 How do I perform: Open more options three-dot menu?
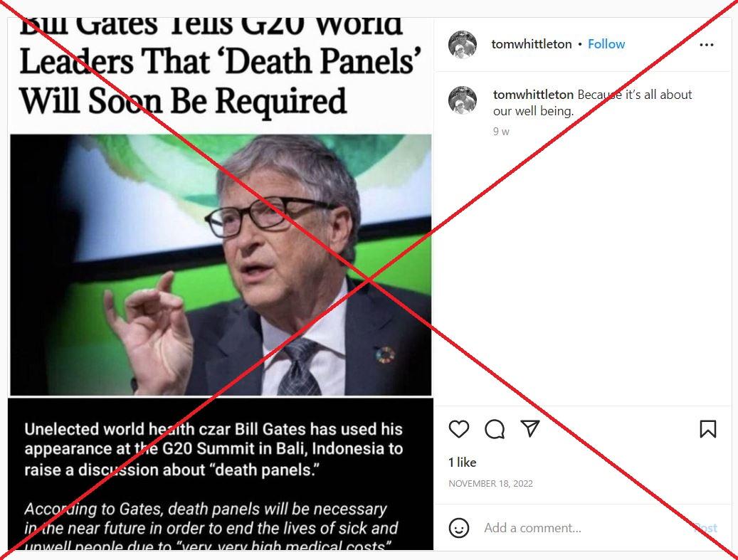pyautogui.click(x=707, y=45)
